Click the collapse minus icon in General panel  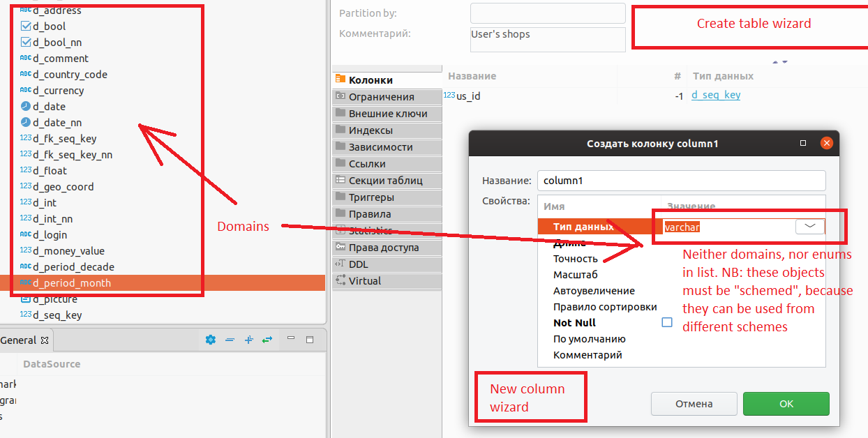[x=230, y=340]
